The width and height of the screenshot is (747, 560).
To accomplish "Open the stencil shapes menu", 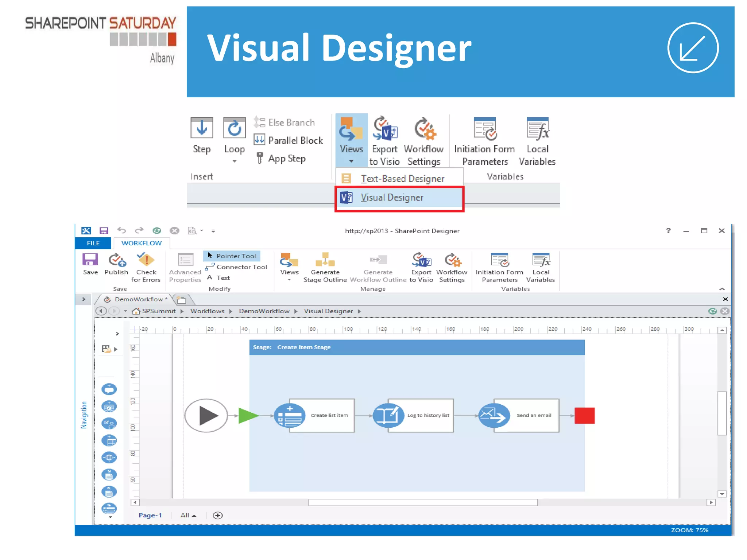I will tap(109, 349).
